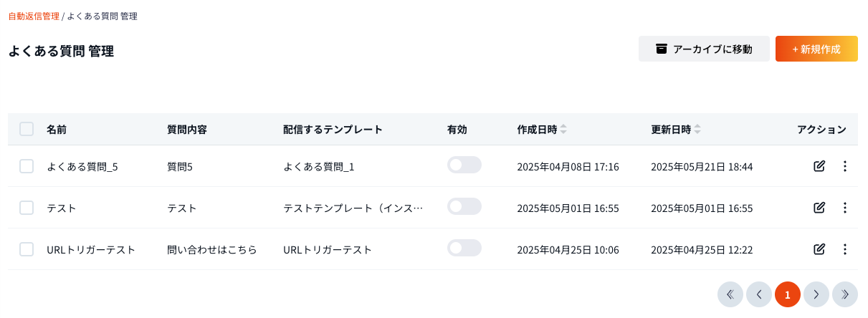Open 自動返信管理 breadcrumb link
This screenshot has height=318, width=868.
(34, 16)
